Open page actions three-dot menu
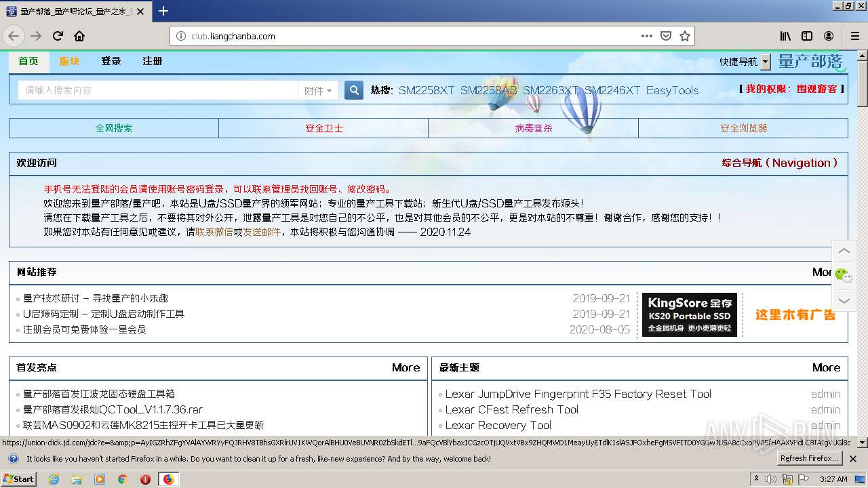 tap(646, 36)
